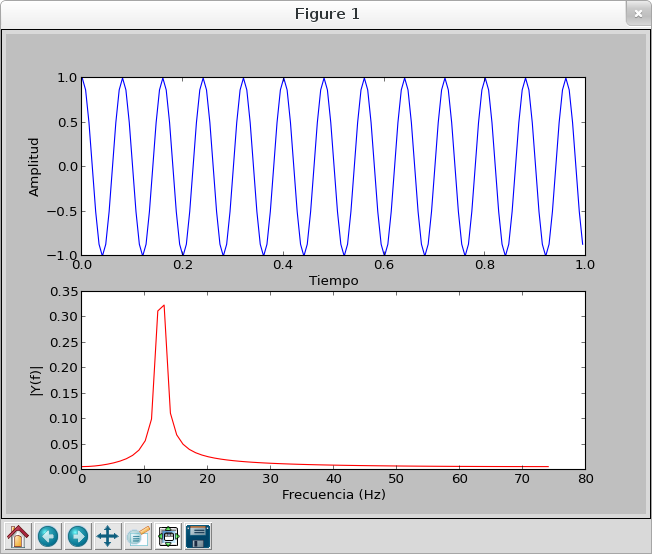Viewport: 652px width, 554px height.
Task: Select the Pan axes cross-arrows tool
Action: point(108,537)
